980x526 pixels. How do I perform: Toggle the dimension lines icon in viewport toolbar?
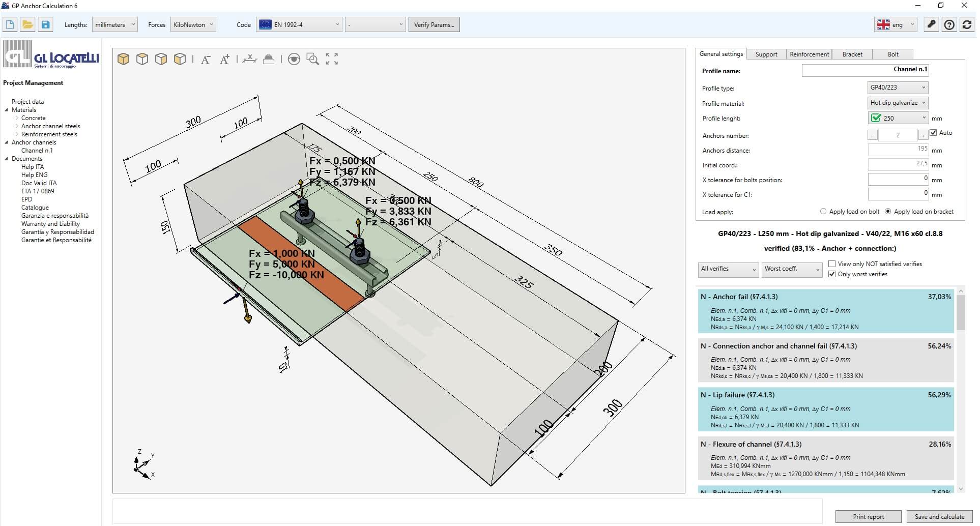pyautogui.click(x=249, y=60)
